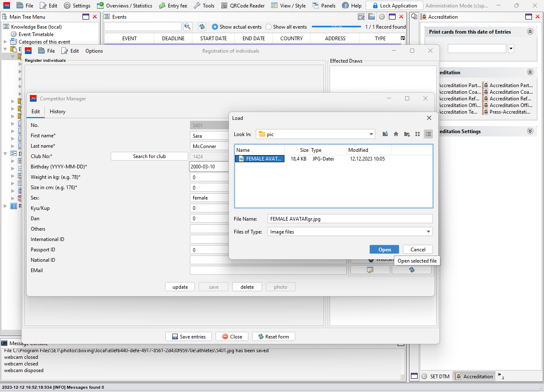
Task: Click the Save entries button
Action: [189, 336]
